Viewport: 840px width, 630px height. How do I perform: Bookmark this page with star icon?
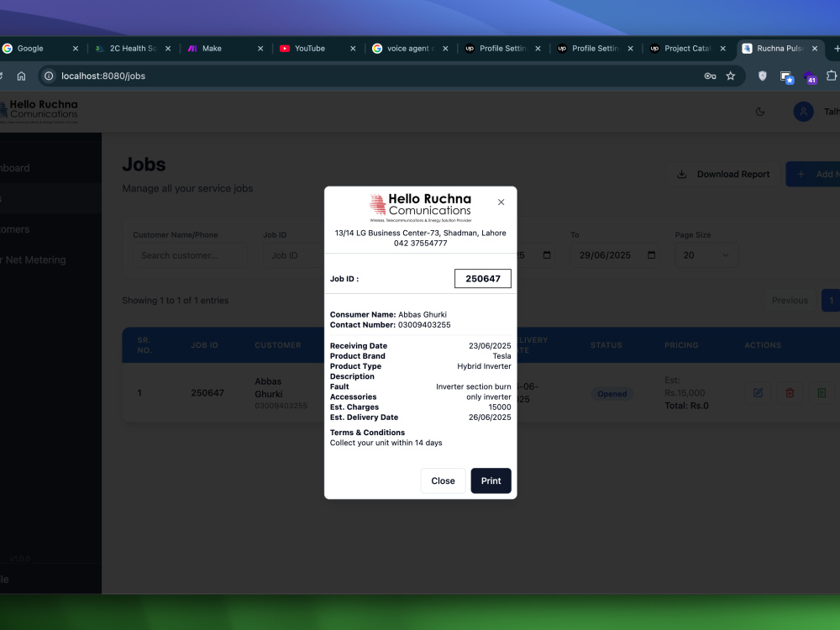coord(730,76)
